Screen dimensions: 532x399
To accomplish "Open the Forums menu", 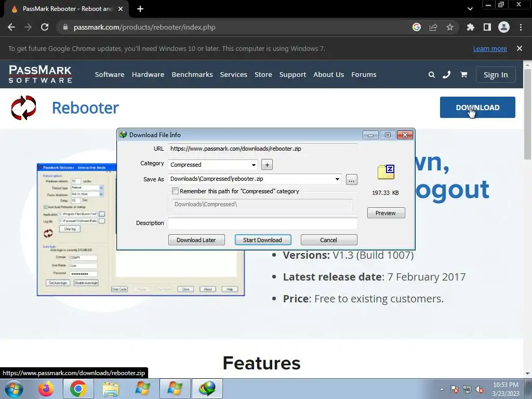I will [364, 74].
